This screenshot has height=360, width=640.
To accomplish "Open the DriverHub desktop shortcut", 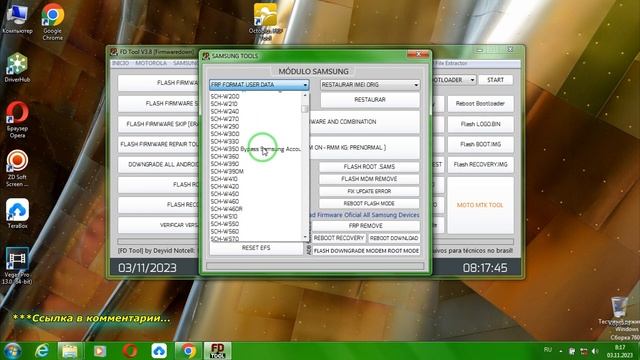I will point(17,68).
